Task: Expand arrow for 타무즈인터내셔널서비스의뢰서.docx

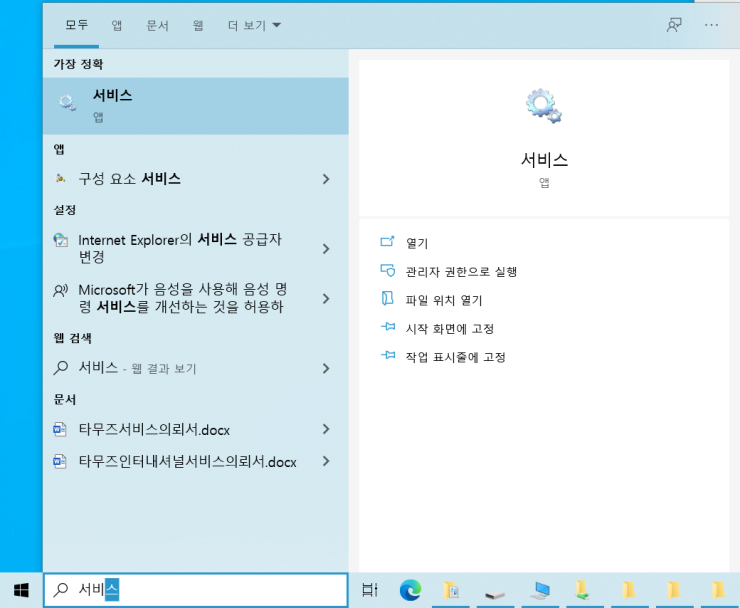Action: coord(326,461)
